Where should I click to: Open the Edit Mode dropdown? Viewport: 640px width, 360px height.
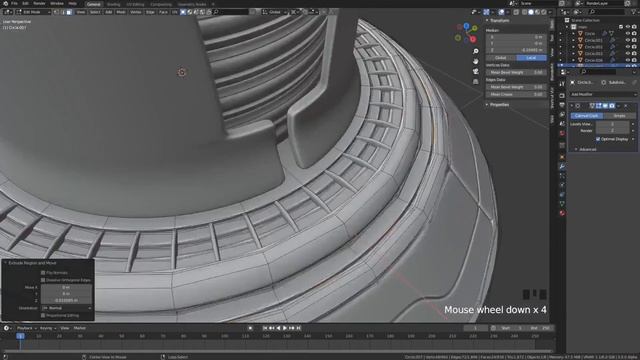pyautogui.click(x=33, y=12)
